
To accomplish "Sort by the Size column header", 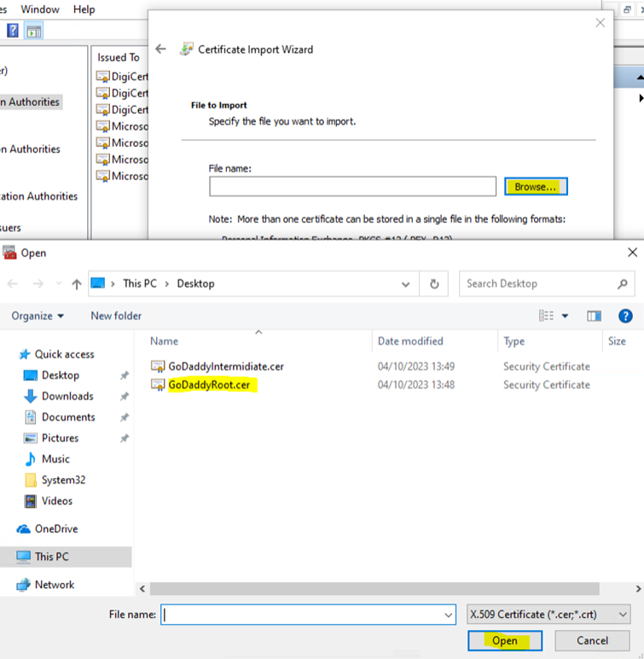I will coord(617,341).
